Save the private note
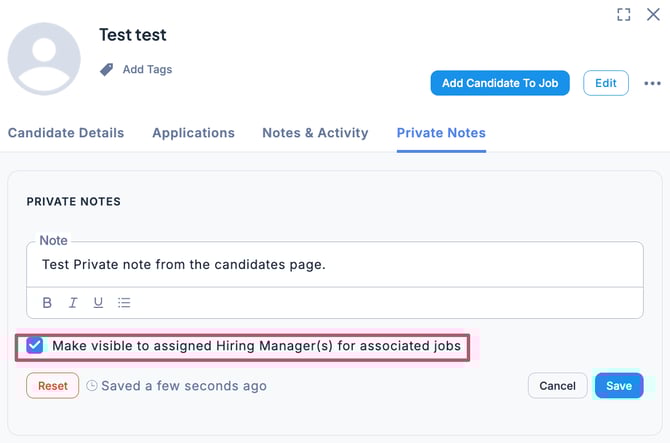 618,386
